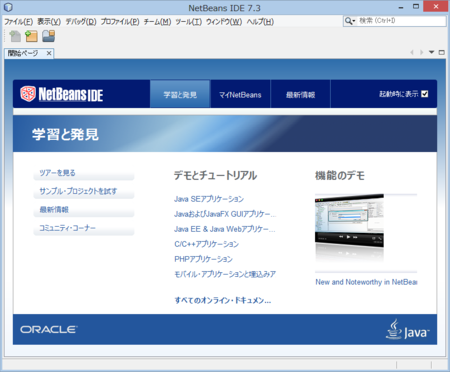Open the プロファイル(P) menu

[120, 22]
